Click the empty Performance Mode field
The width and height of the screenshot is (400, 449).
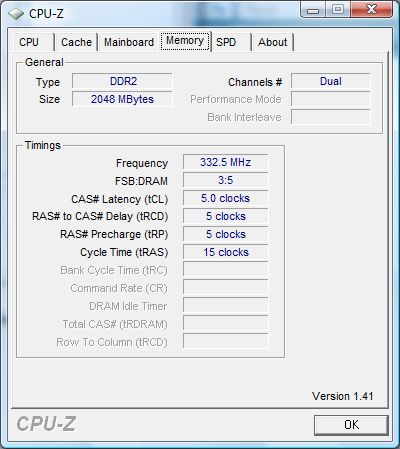[x=331, y=99]
